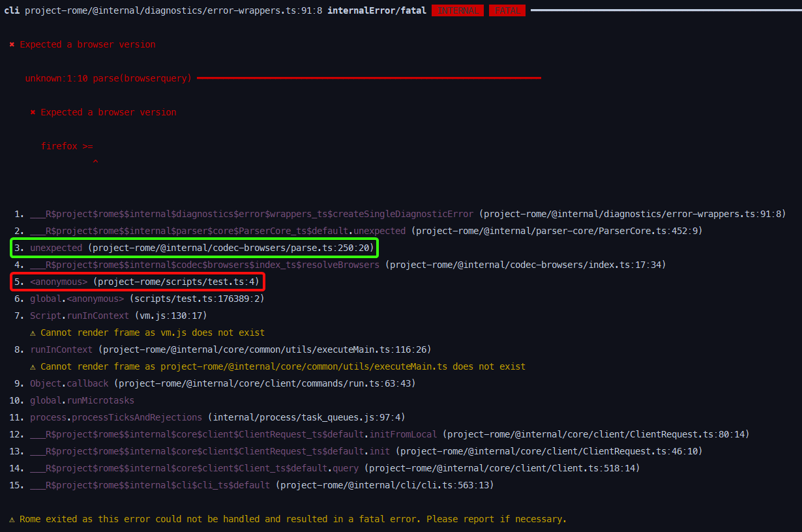Click "Script.runInContext" in frame 7
Screen dimensions: 802x532
80,316
